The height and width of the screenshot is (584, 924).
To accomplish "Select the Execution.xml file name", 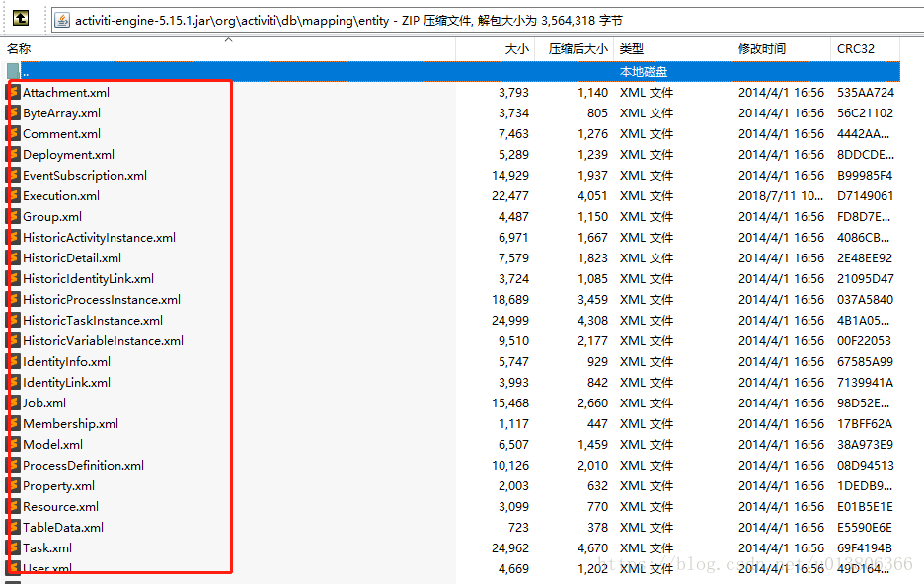I will click(61, 196).
